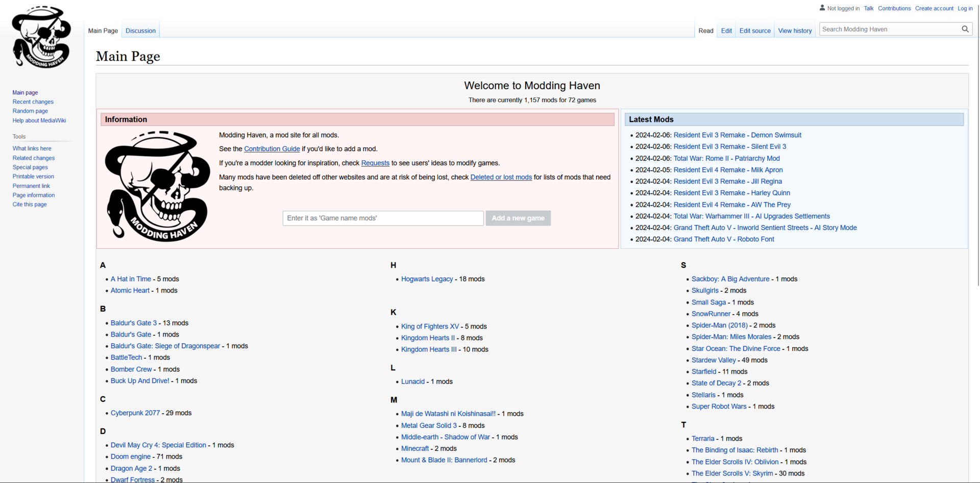Open Deleted or lost mods link
The width and height of the screenshot is (980, 483).
(501, 177)
